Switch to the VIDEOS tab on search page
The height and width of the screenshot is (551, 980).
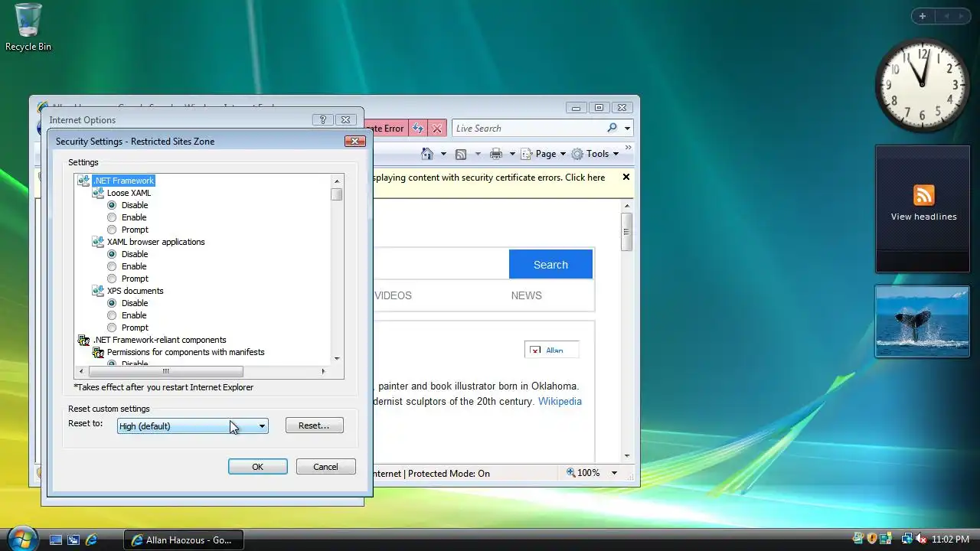coord(393,295)
